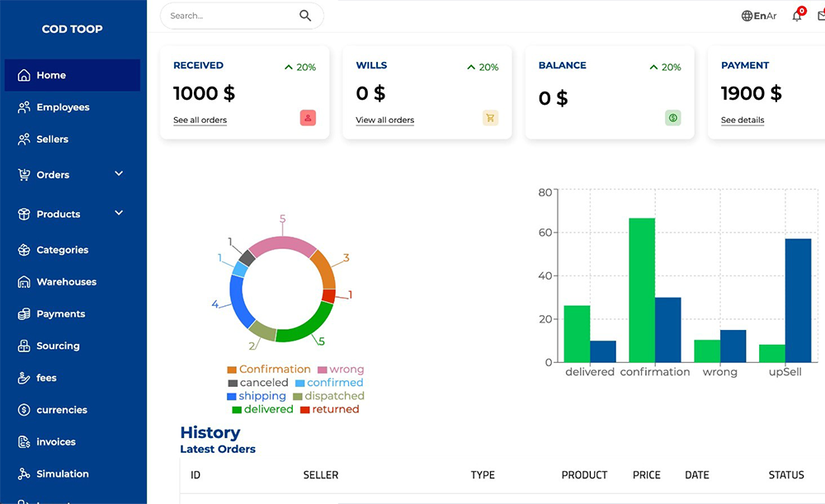Click the search magnifier icon
This screenshot has width=825, height=504.
click(305, 16)
